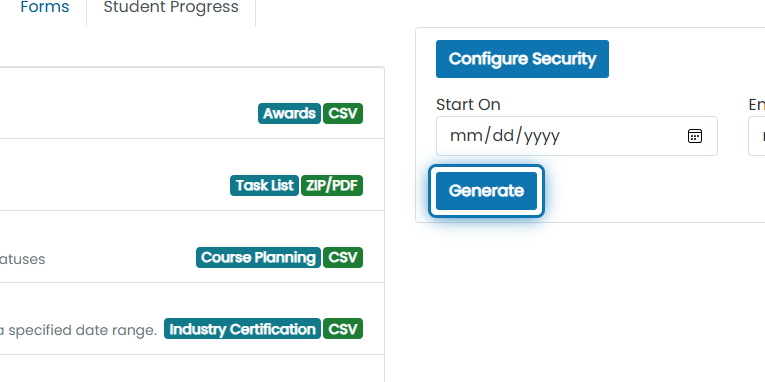Viewport: 765px width, 382px height.
Task: Select the Task List badge
Action: pyautogui.click(x=264, y=186)
